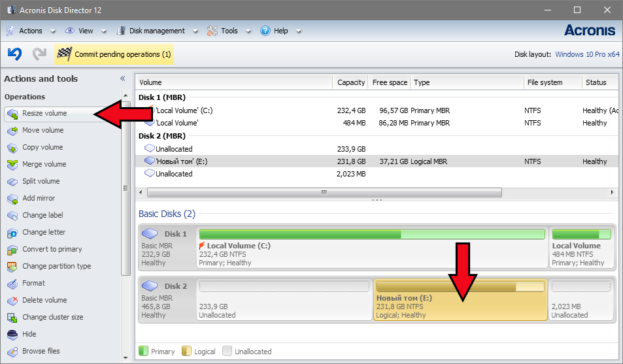Select Resize volume operation

44,114
